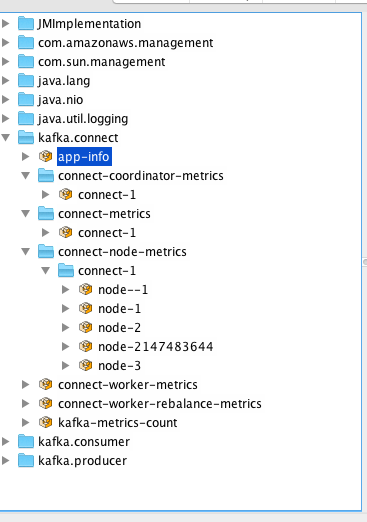
Task: Expand the node-2147483644 MBean
Action: [x=66, y=346]
